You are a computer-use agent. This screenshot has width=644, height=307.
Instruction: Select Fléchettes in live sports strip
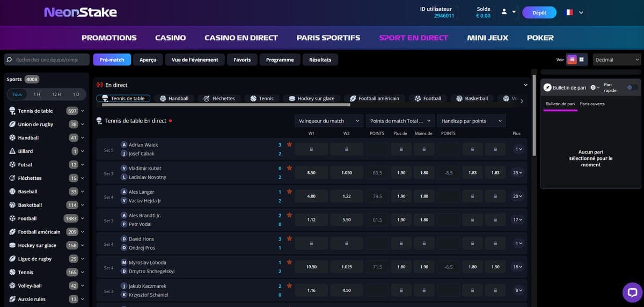pos(219,99)
